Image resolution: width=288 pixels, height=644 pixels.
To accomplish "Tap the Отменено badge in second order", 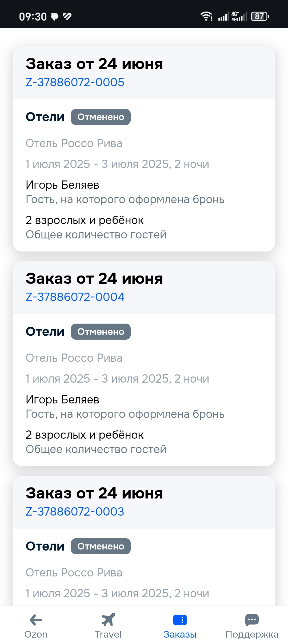I will [x=101, y=332].
